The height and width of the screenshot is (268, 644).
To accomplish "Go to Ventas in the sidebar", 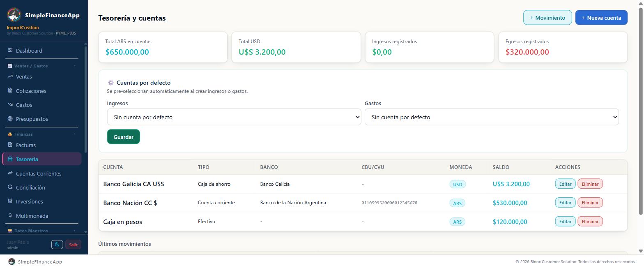I will [42, 76].
